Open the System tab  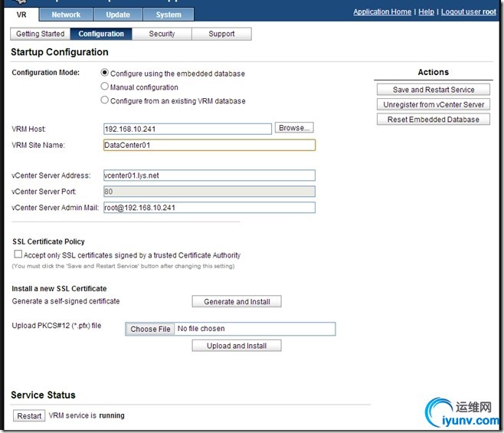click(169, 15)
